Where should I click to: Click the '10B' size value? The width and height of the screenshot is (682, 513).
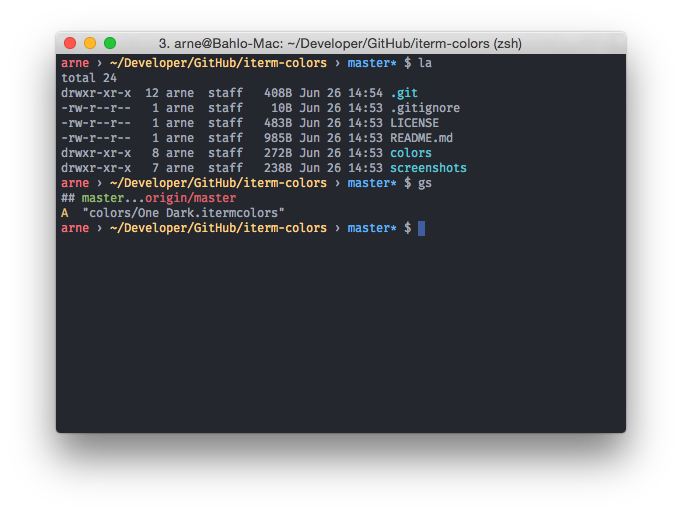pyautogui.click(x=281, y=108)
